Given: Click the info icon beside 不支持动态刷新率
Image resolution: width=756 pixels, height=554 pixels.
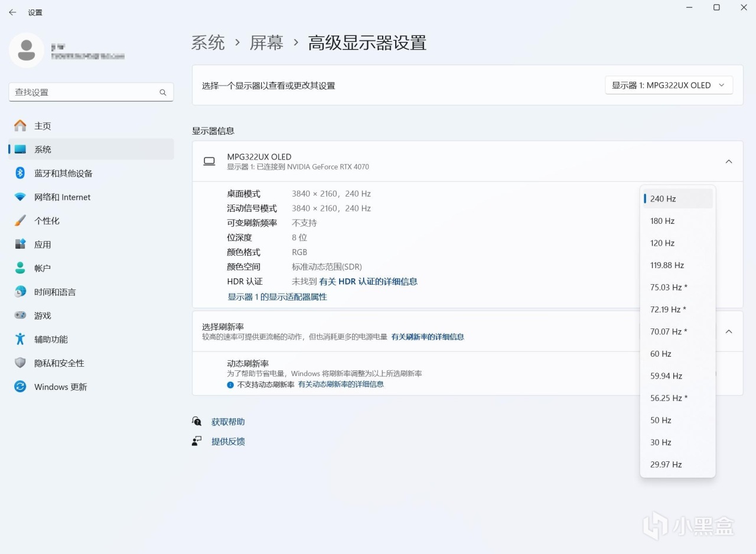Looking at the screenshot, I should click(x=230, y=384).
